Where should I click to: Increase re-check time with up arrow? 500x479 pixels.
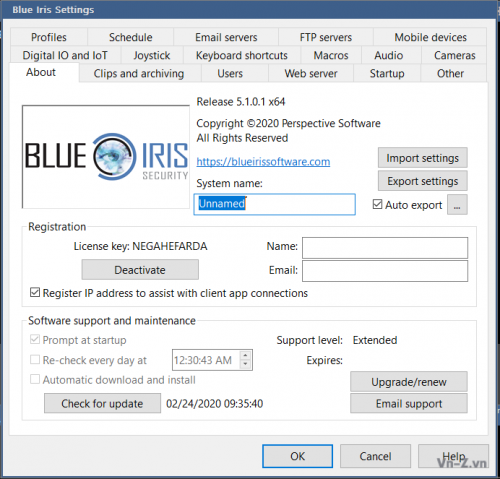click(245, 355)
